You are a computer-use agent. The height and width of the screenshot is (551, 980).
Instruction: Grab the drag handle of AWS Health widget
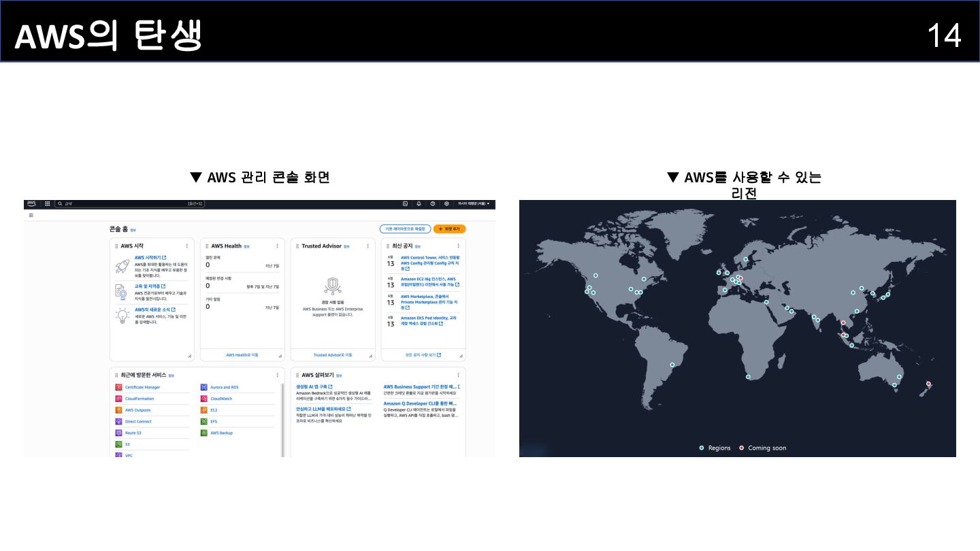coord(207,246)
